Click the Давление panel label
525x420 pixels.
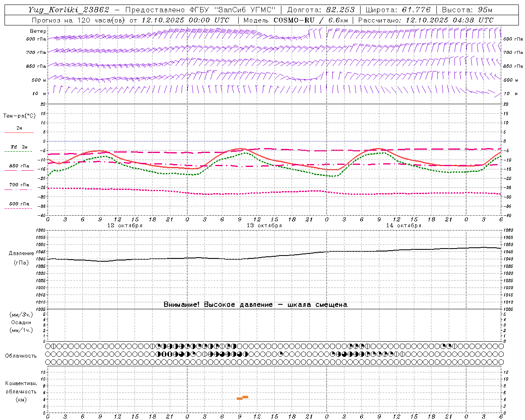click(21, 253)
